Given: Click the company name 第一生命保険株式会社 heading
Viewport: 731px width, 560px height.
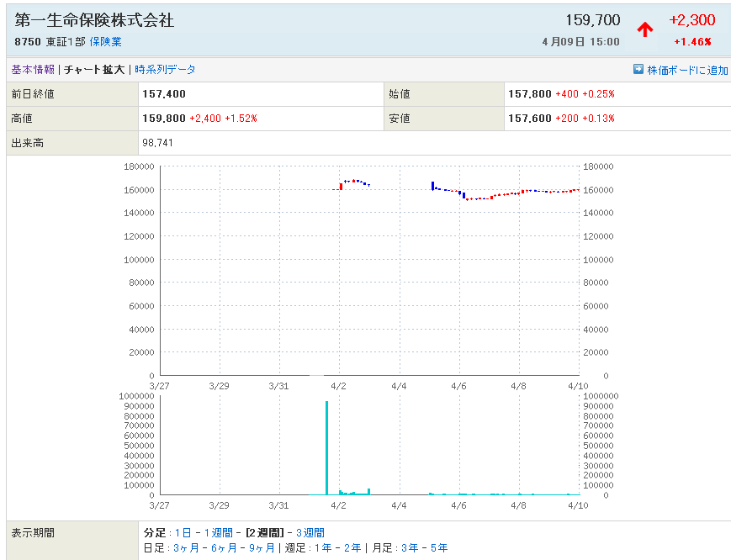Looking at the screenshot, I should 94,20.
